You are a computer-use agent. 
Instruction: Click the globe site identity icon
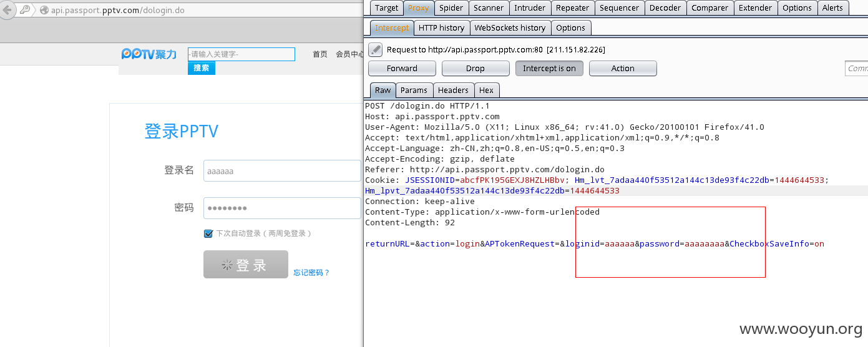pyautogui.click(x=44, y=10)
